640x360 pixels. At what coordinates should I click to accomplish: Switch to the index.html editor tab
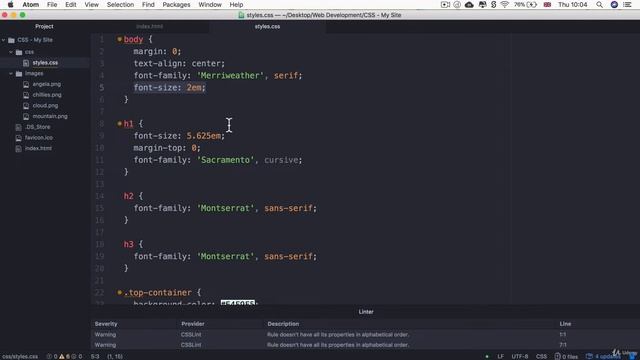click(149, 27)
